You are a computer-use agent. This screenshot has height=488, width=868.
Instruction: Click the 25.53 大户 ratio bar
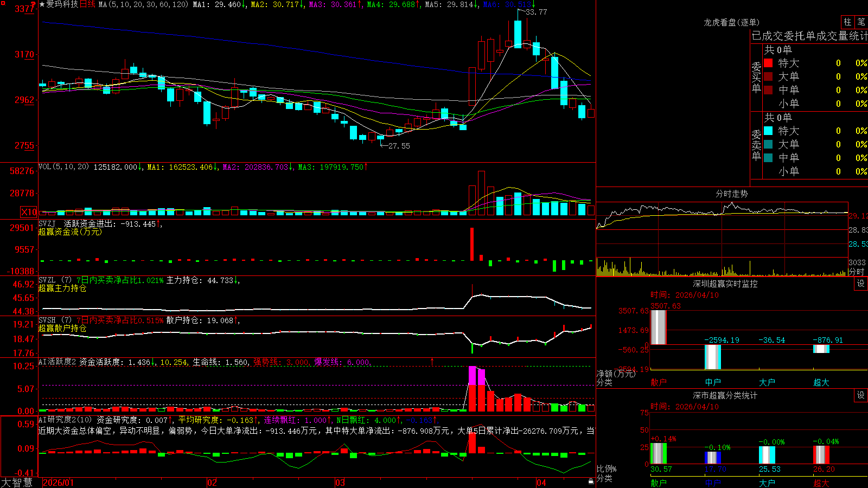coord(767,455)
